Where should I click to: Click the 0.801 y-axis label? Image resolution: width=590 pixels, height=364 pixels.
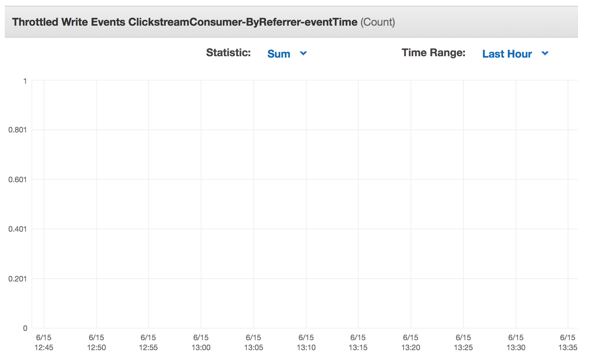[17, 130]
